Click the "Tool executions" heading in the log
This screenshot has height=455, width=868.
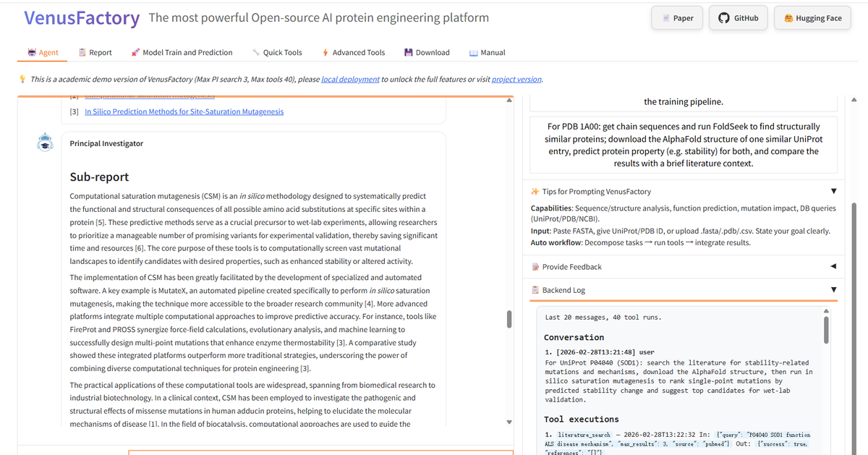click(x=582, y=420)
